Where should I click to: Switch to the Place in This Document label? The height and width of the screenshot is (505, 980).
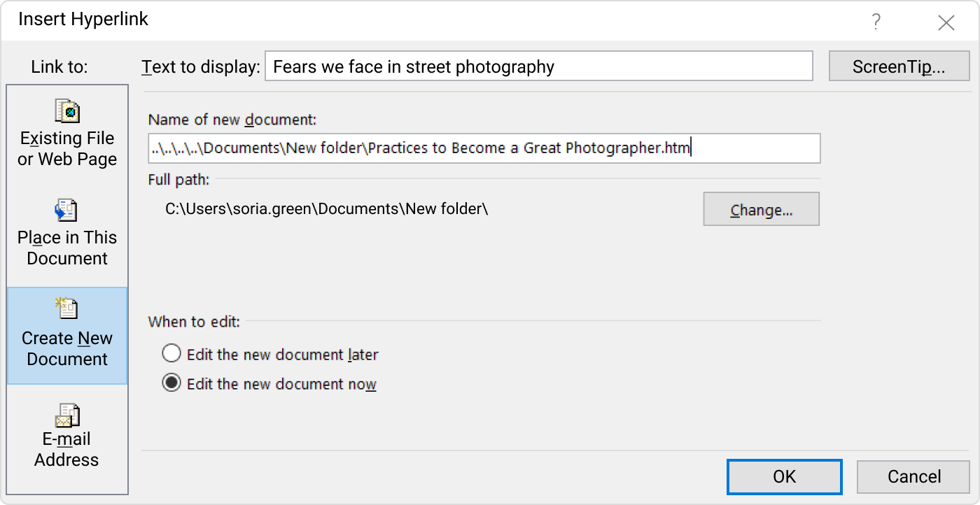67,248
